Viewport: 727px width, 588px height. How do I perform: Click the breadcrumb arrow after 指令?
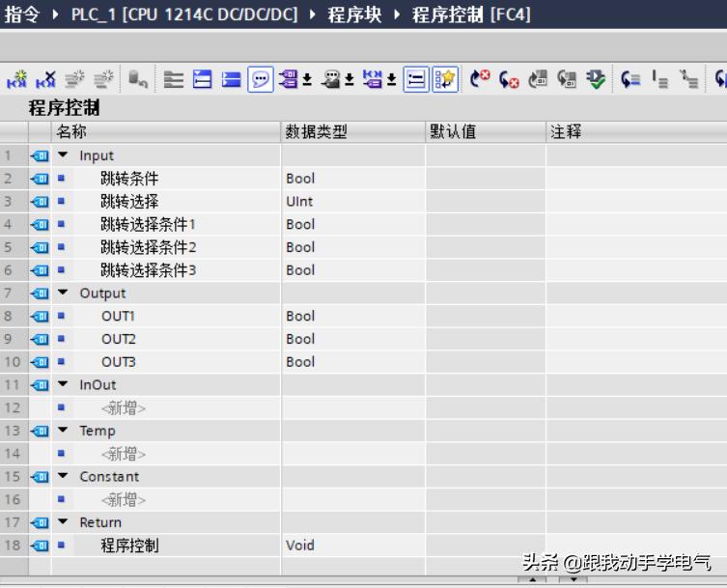55,14
